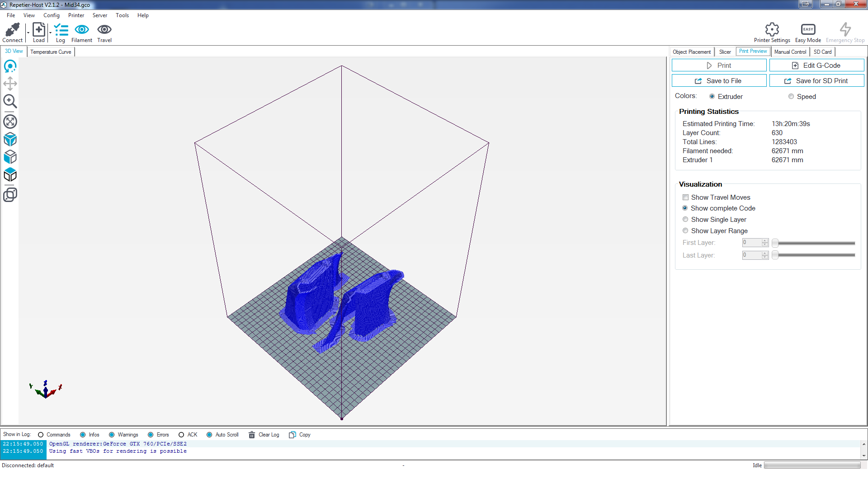Open Printer Settings gear icon
This screenshot has width=868, height=488.
772,30
